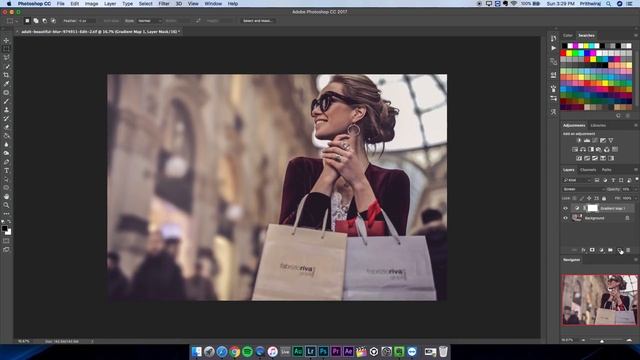This screenshot has width=640, height=360.
Task: Open the Image menu
Action: click(x=91, y=4)
